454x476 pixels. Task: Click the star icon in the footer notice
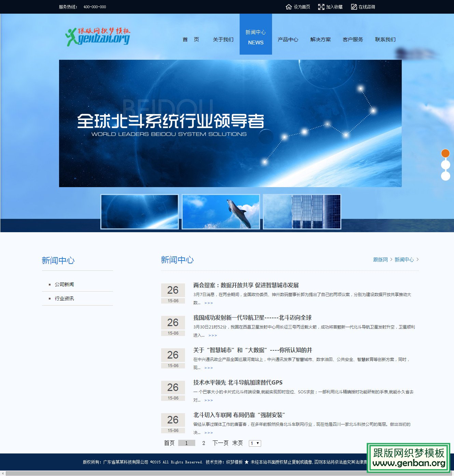point(247,462)
